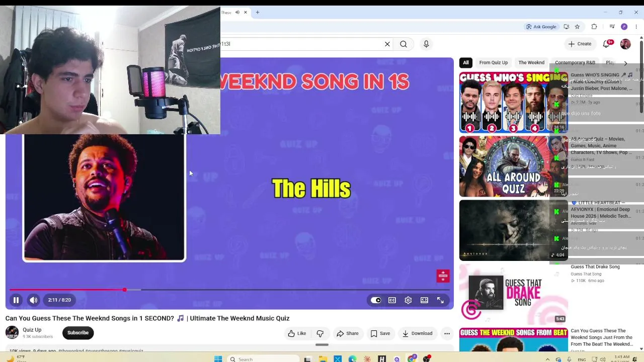Open File Explorer from taskbar
This screenshot has height=362, width=644.
tap(323, 359)
